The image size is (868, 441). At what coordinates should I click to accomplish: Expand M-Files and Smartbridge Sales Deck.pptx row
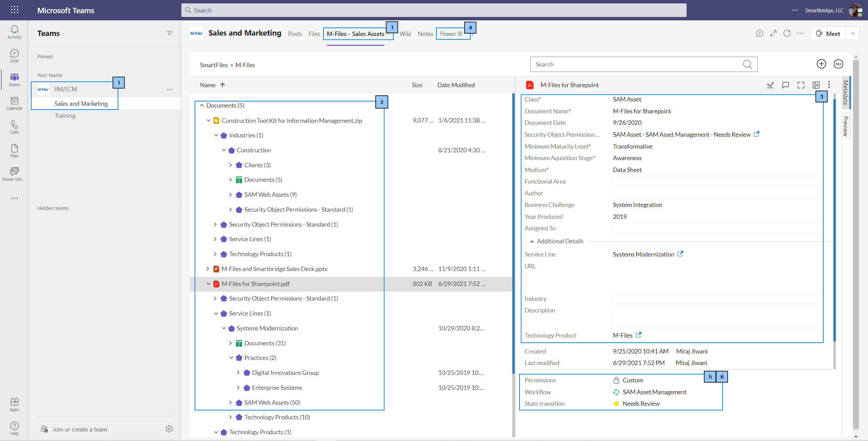[x=208, y=269]
